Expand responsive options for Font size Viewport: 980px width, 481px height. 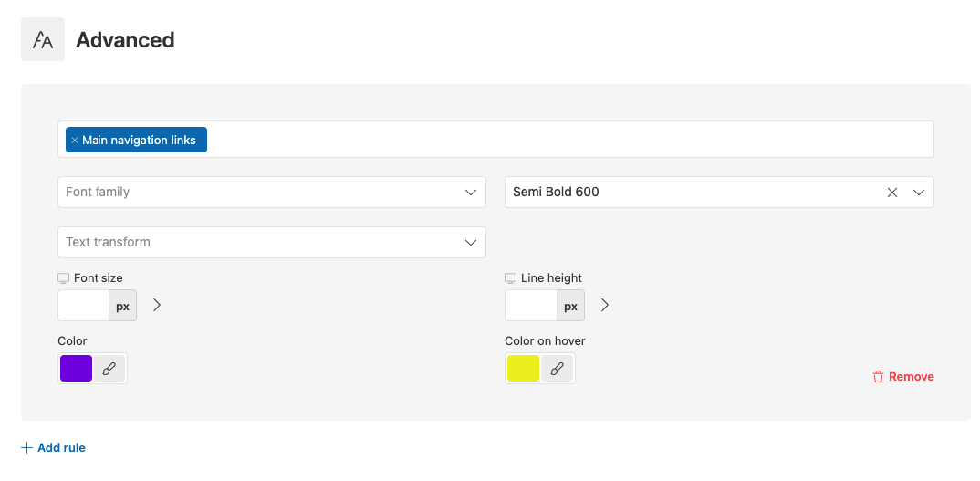click(x=157, y=305)
